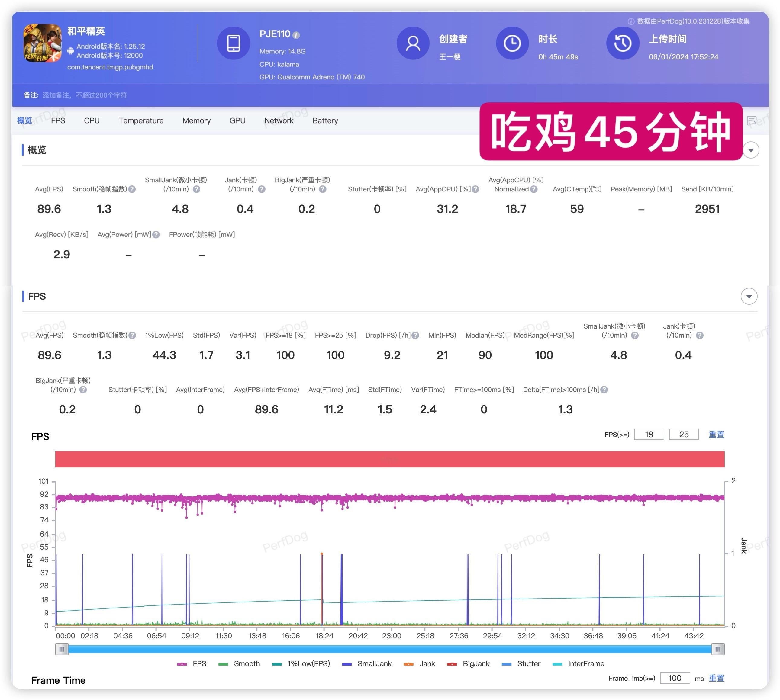Click the 备注 remark input field
The width and height of the screenshot is (780, 700).
click(x=85, y=95)
